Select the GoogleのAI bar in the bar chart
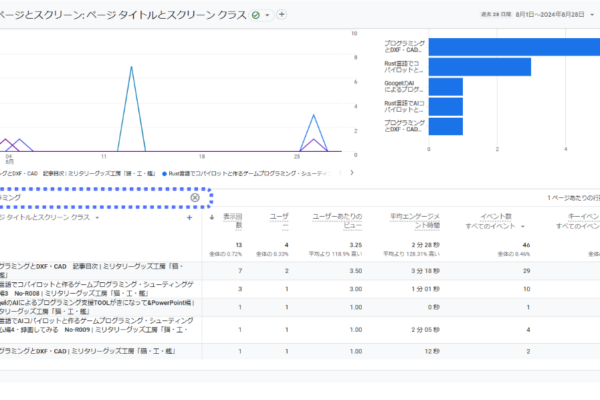 click(445, 87)
